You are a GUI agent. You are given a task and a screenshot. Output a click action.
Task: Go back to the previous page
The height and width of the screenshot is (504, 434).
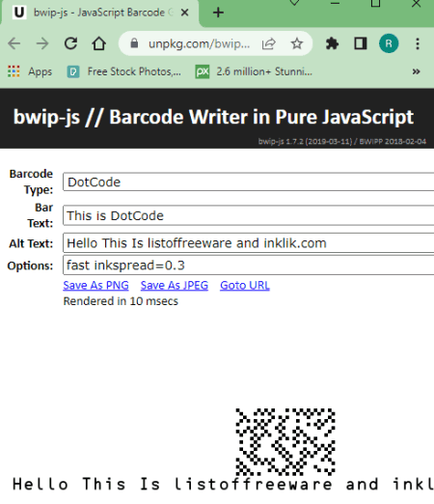point(14,43)
